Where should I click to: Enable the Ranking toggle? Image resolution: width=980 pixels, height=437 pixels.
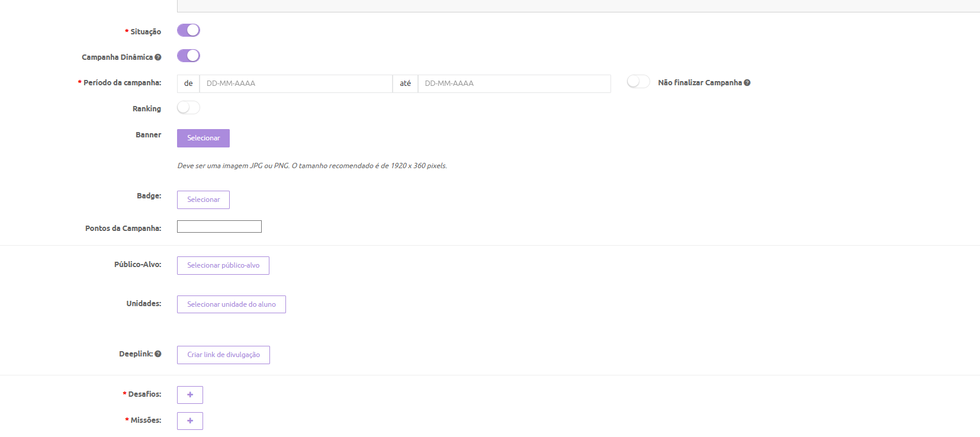tap(188, 108)
